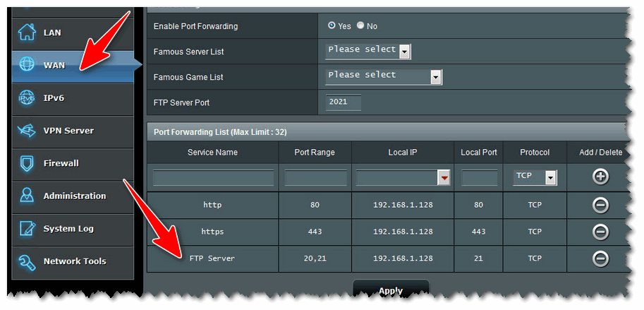The width and height of the screenshot is (644, 310).
Task: Click the VPN Server icon
Action: pyautogui.click(x=27, y=131)
